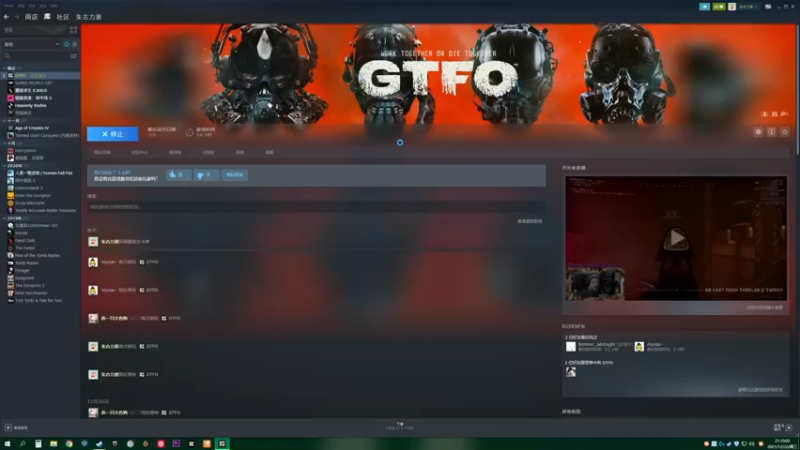Open second tab under the stop button
Image resolution: width=800 pixels, height=450 pixels.
pos(139,153)
